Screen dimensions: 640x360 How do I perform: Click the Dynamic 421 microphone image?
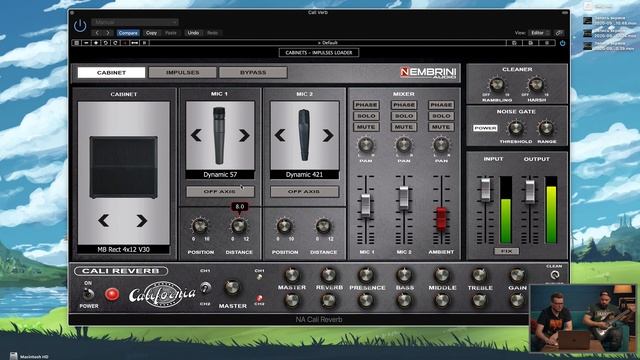(x=304, y=135)
